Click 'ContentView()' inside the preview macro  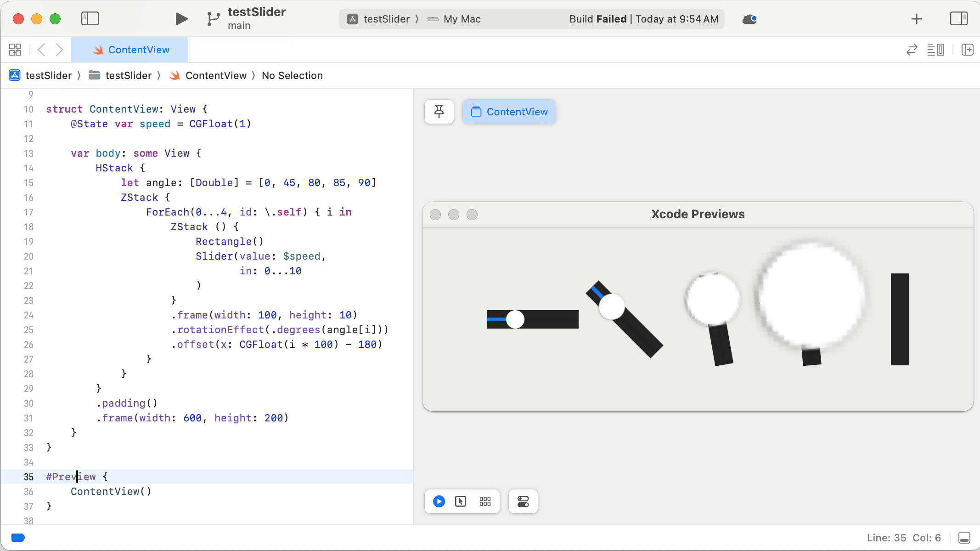click(x=111, y=491)
